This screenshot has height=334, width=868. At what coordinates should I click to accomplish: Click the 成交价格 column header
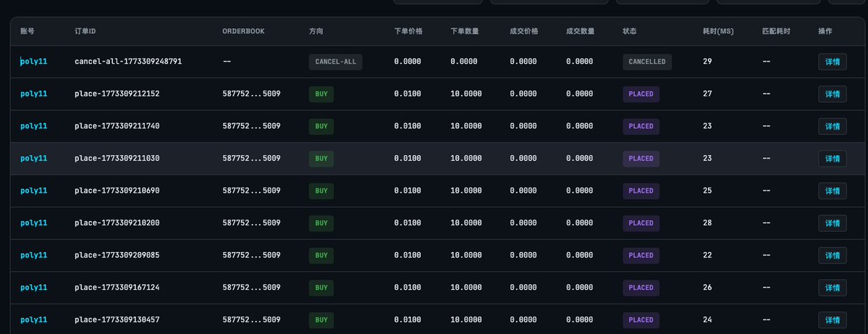coord(523,32)
